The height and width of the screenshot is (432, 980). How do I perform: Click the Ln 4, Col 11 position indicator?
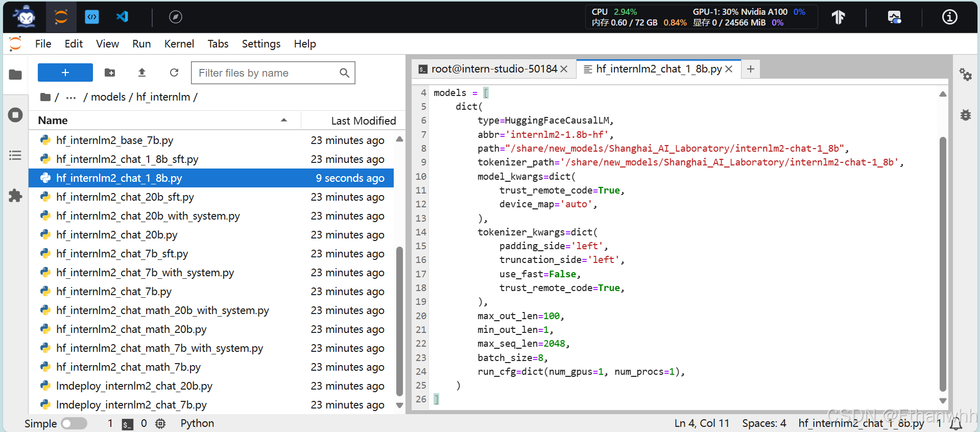(x=702, y=423)
